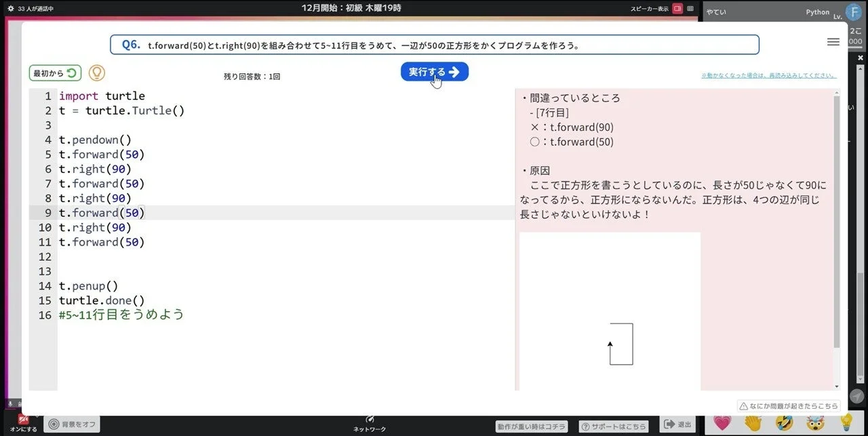Click the なにか問題が起きたらこちら report link
This screenshot has height=436, width=868.
[788, 405]
